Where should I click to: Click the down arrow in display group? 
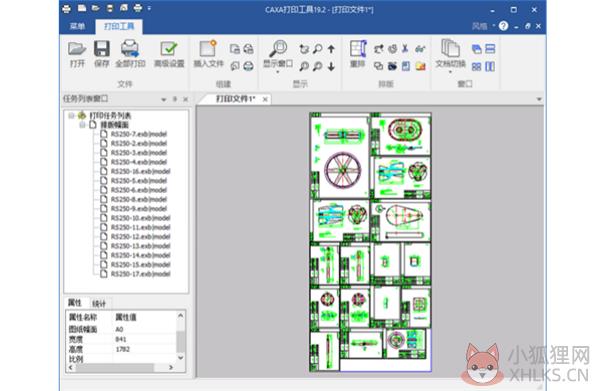331,67
